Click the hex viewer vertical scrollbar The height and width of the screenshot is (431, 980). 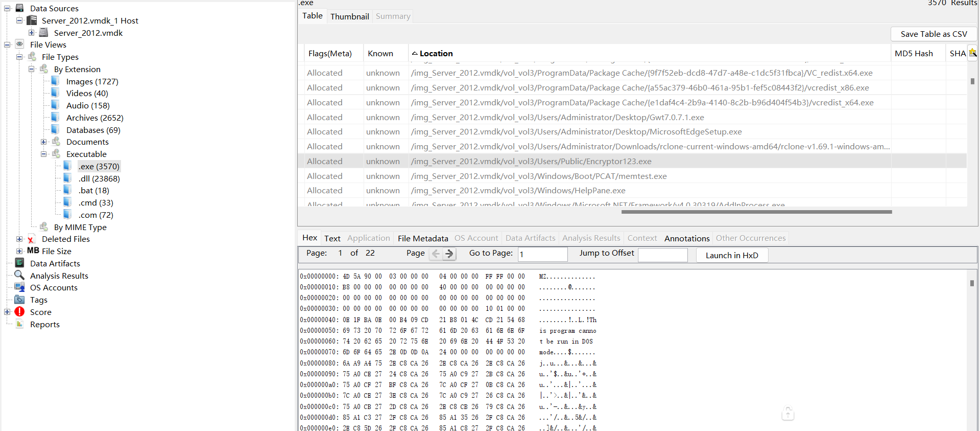(972, 283)
